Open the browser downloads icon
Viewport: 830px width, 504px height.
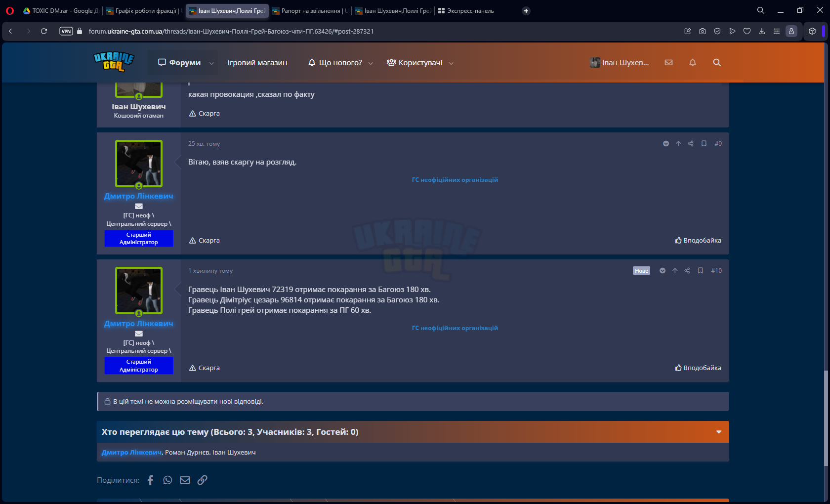pyautogui.click(x=762, y=31)
